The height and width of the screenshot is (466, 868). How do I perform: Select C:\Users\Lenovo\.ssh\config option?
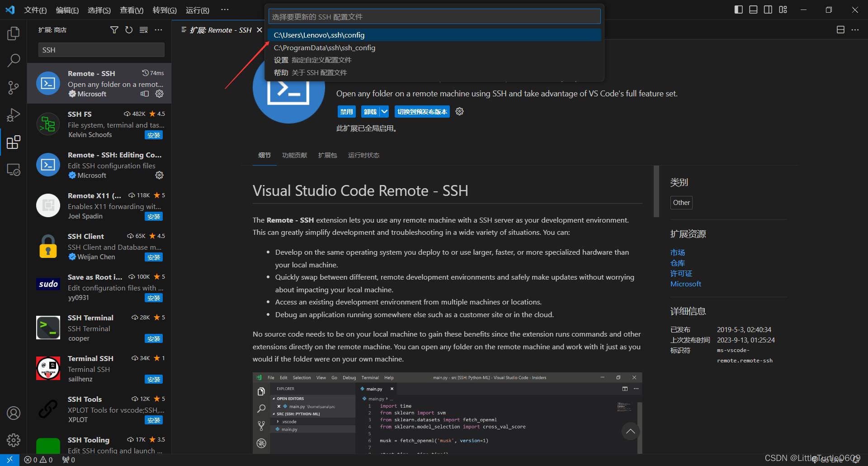pyautogui.click(x=434, y=35)
